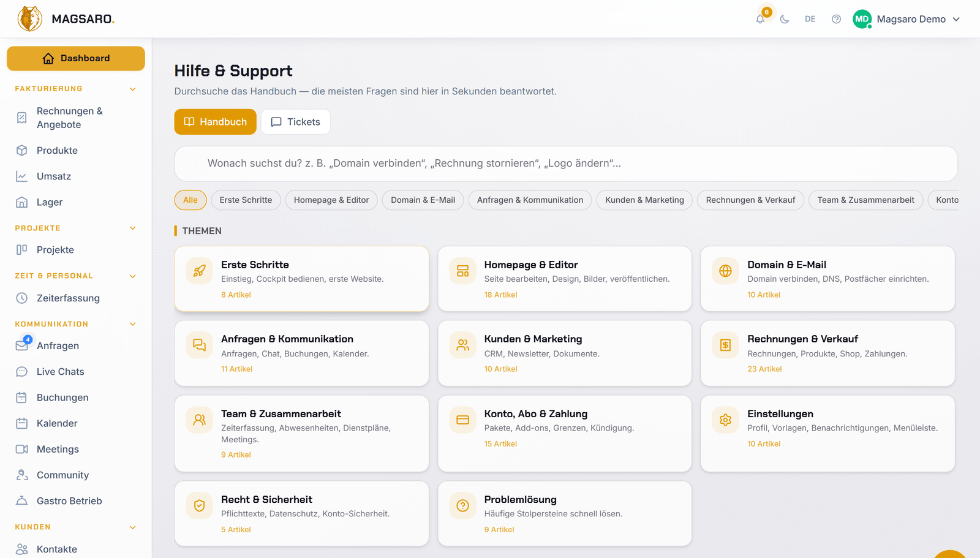The height and width of the screenshot is (558, 980).
Task: Click the Team & Zusammenarbeit users icon
Action: pos(200,420)
